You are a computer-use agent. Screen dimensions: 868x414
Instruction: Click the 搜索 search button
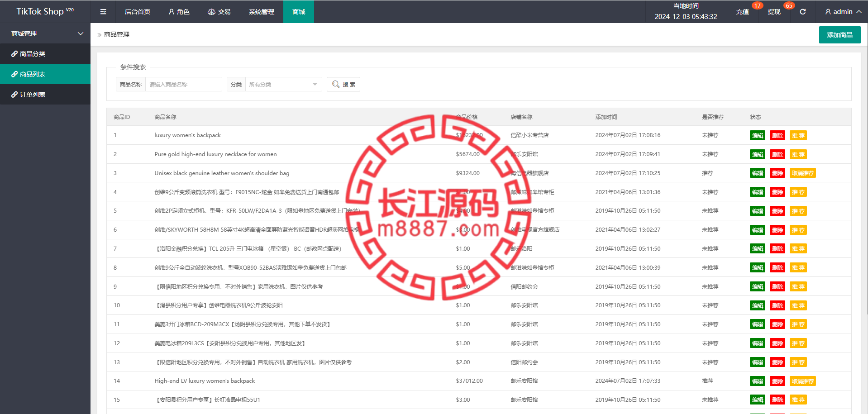click(343, 84)
